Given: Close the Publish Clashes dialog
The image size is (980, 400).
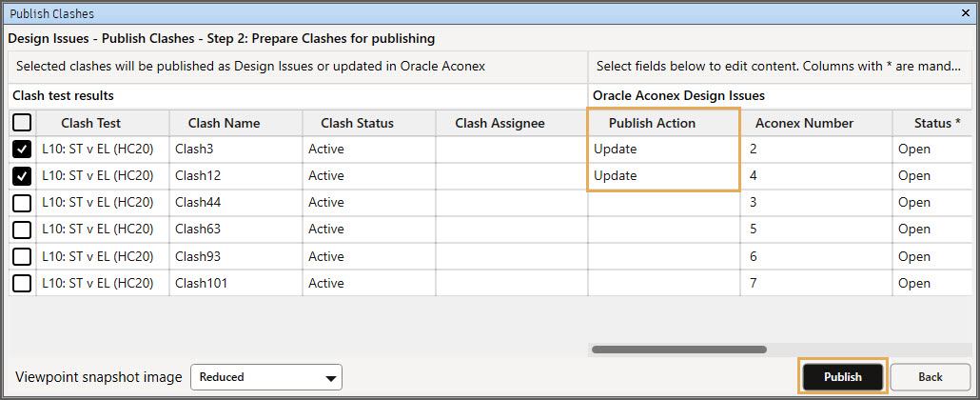Looking at the screenshot, I should tap(967, 13).
